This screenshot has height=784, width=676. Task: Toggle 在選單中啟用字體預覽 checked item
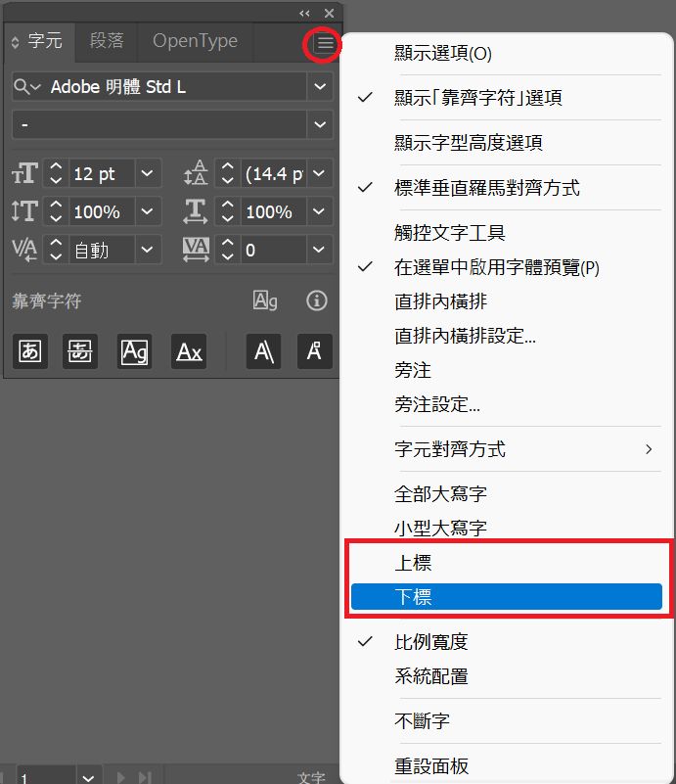click(x=506, y=267)
